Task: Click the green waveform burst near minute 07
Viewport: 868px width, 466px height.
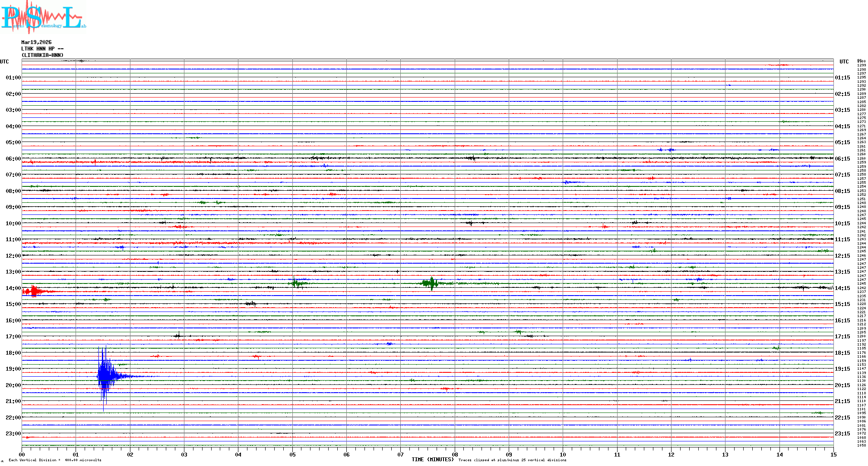Action: coord(431,283)
